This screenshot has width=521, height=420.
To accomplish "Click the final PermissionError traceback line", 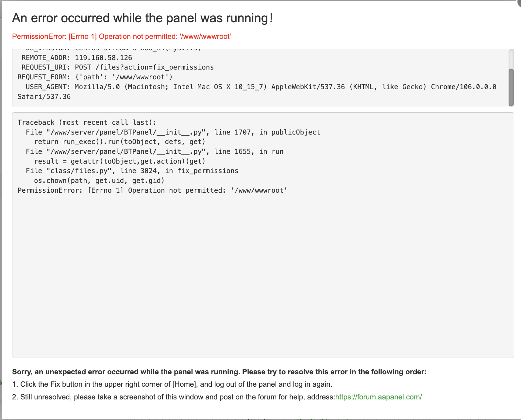I will tap(152, 190).
